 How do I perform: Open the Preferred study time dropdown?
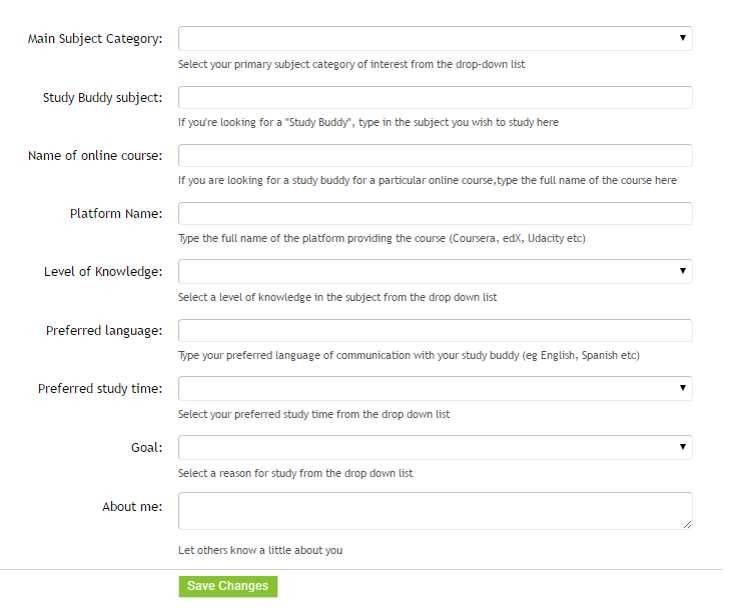[x=435, y=388]
